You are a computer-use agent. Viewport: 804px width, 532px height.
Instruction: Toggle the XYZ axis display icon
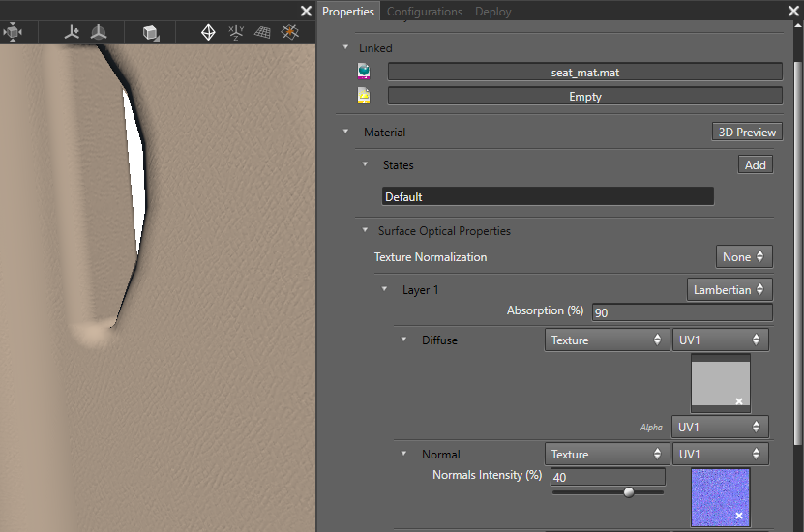coord(236,32)
